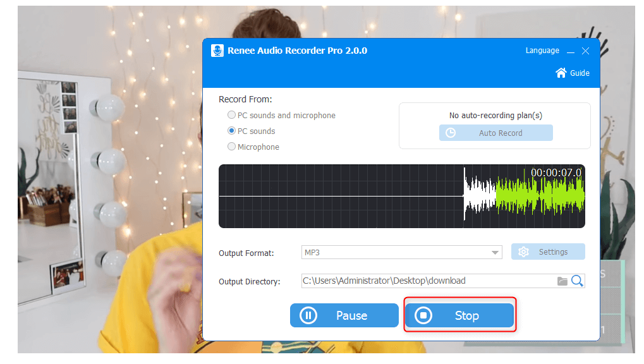Click the gear icon for format Settings
644x364 pixels.
point(523,252)
